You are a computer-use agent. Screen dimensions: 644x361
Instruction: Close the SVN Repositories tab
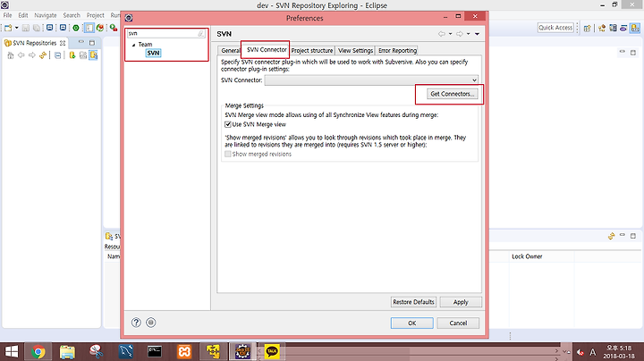click(63, 43)
